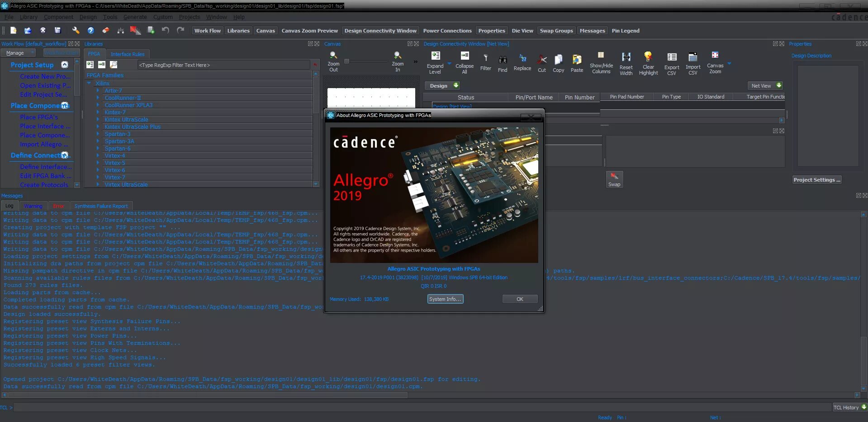This screenshot has height=422, width=868.
Task: Click System Info button in About dialog
Action: 445,299
